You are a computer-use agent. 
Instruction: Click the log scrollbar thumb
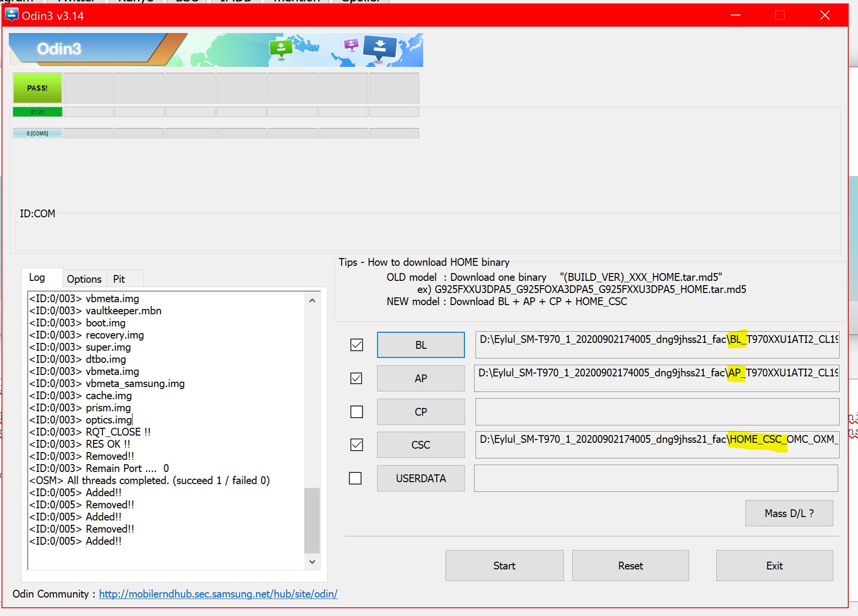point(312,520)
